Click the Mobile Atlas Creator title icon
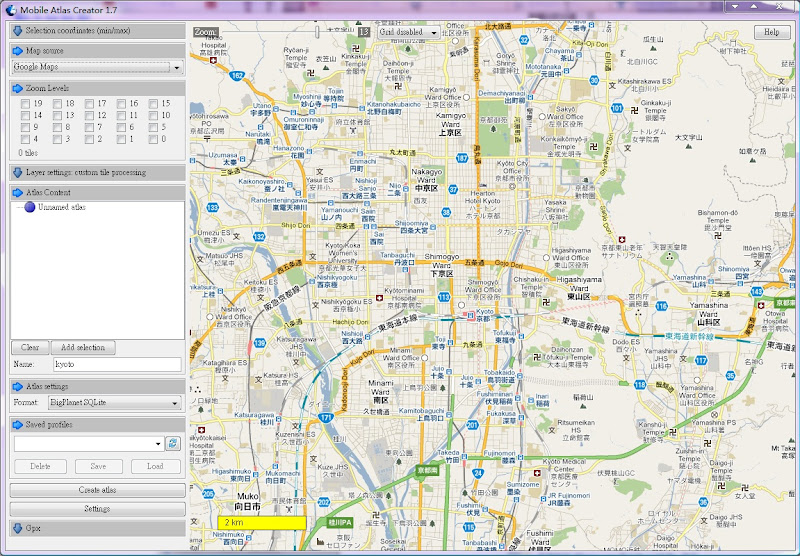This screenshot has height=556, width=800. click(11, 10)
